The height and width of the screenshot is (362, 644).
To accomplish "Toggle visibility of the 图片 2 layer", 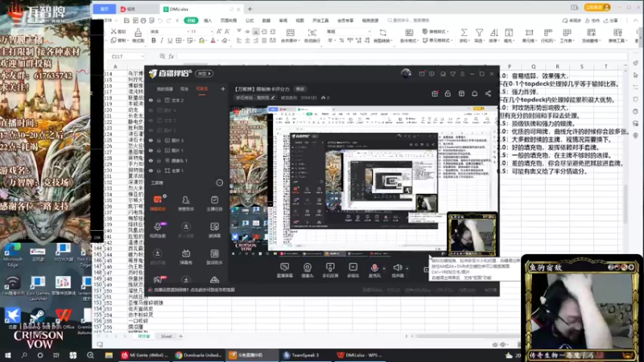I will pyautogui.click(x=151, y=130).
